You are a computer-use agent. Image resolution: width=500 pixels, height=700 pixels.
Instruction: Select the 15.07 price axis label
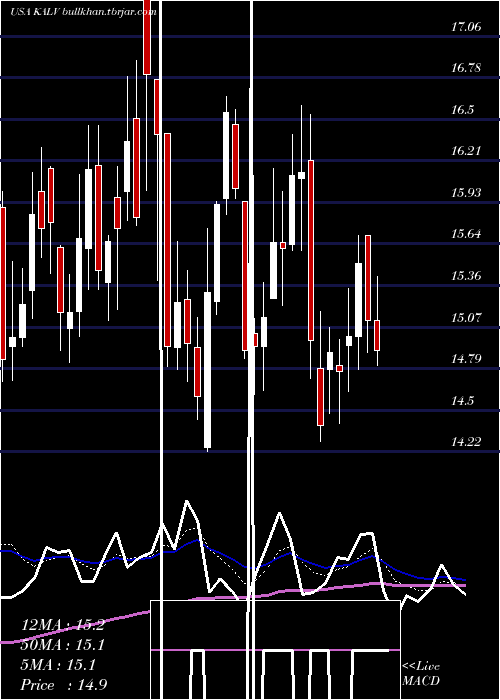[466, 317]
